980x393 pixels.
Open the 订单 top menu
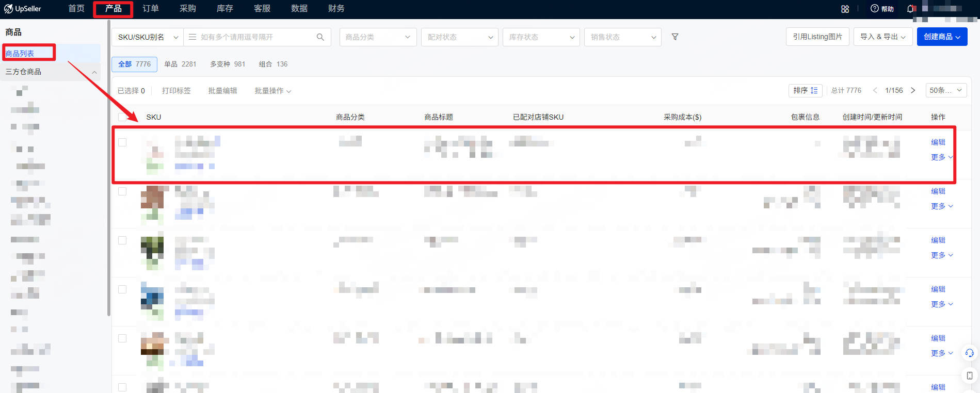(x=151, y=9)
